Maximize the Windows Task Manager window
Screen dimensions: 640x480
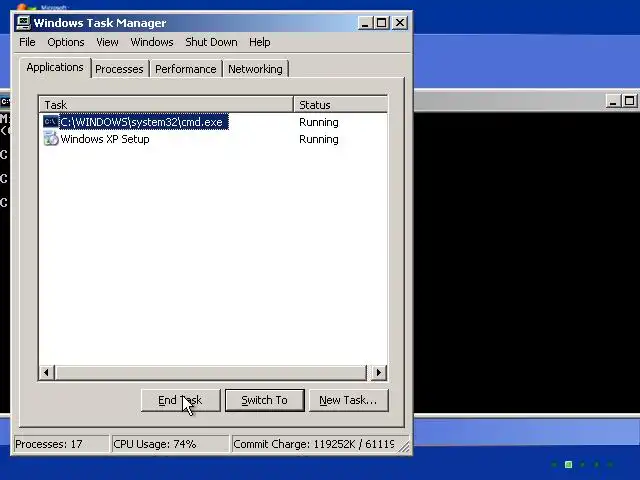point(382,23)
